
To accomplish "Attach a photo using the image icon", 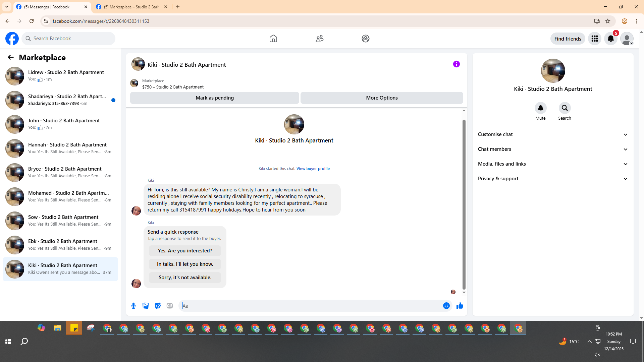I will [146, 306].
